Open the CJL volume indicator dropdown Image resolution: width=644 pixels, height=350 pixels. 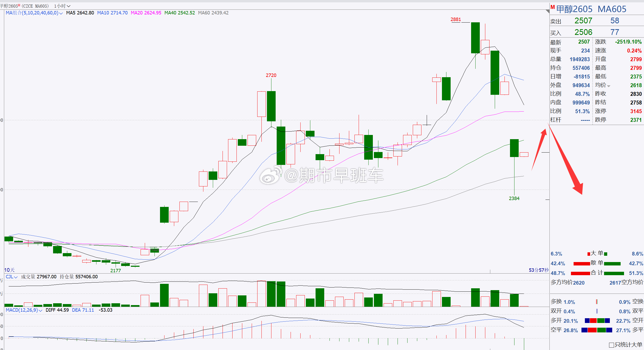pyautogui.click(x=16, y=277)
